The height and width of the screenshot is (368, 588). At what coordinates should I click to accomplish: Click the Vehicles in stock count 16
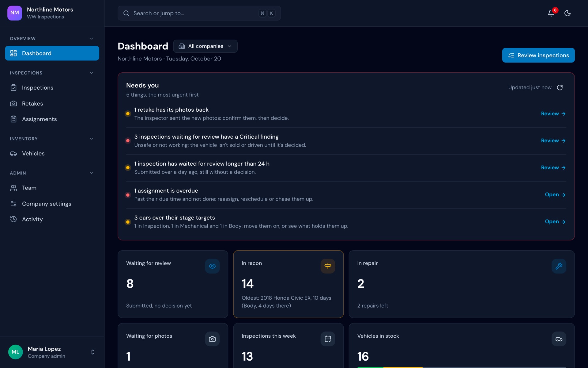pos(363,357)
